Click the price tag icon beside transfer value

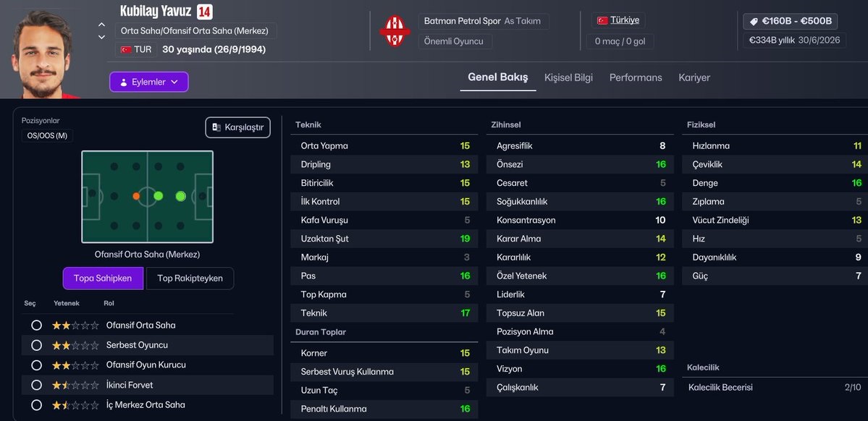(754, 22)
